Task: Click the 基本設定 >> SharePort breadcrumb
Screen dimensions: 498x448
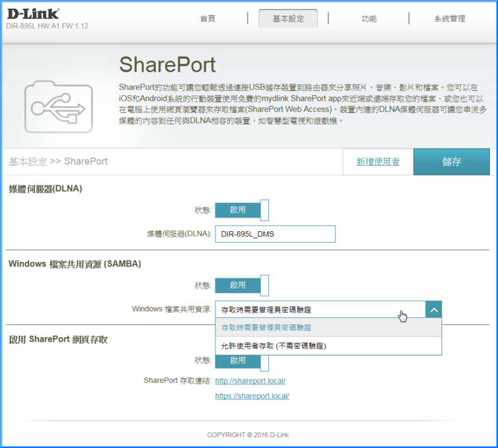Action: pyautogui.click(x=58, y=161)
